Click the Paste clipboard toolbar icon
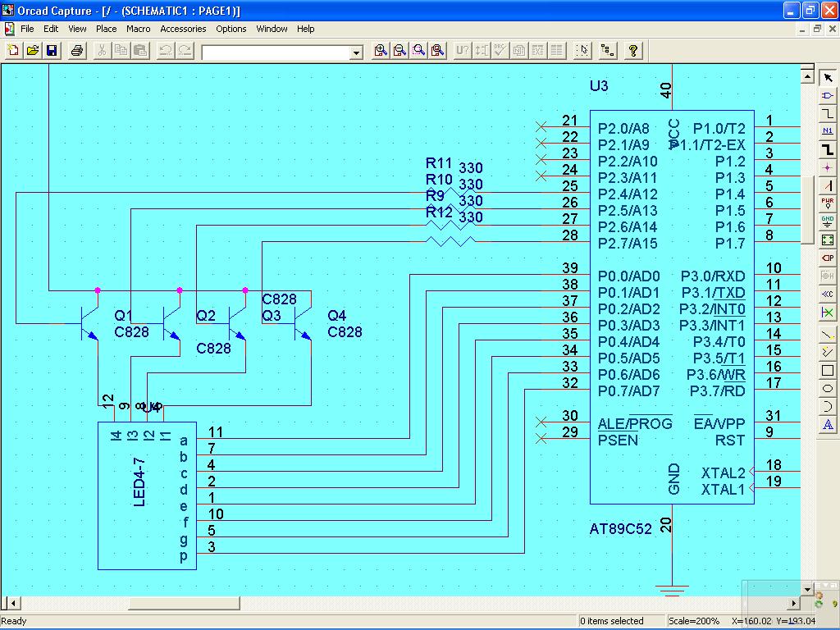Viewport: 840px width, 630px height. tap(140, 50)
